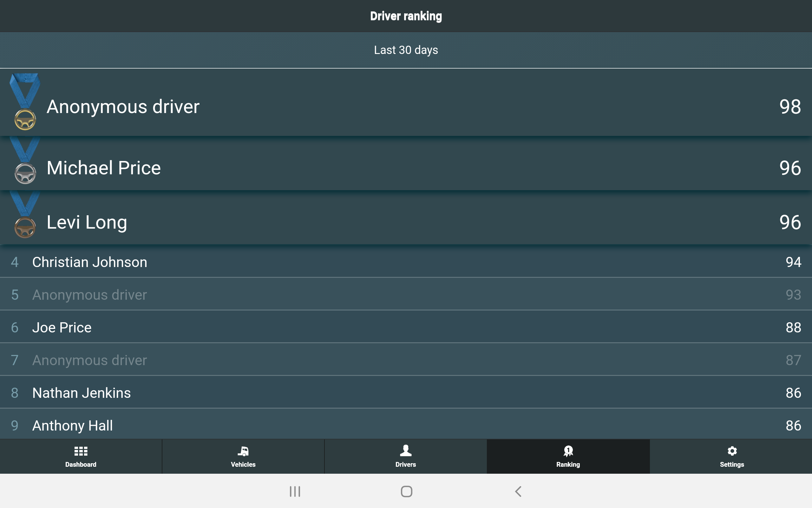Tap Christian Johnson's score 94

pos(793,262)
